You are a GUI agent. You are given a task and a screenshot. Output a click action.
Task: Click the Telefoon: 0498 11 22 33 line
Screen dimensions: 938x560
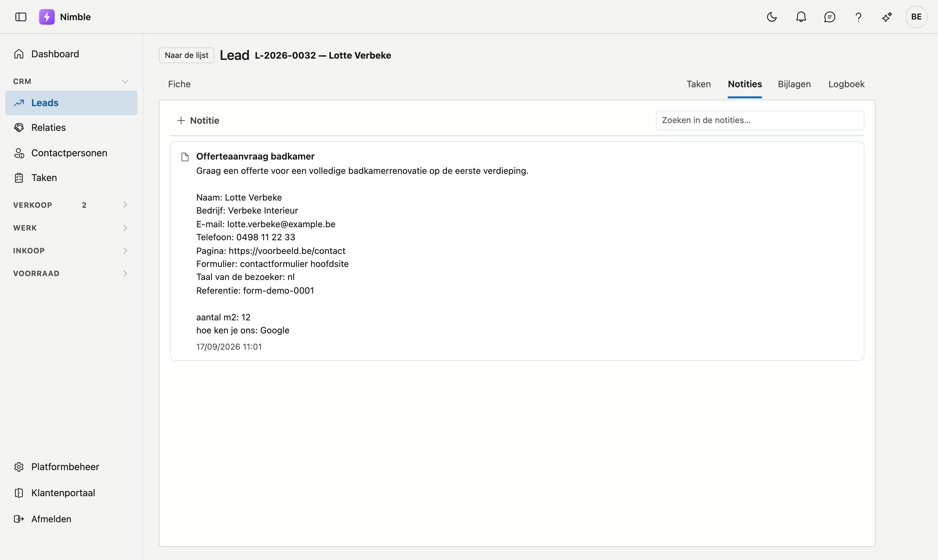246,237
